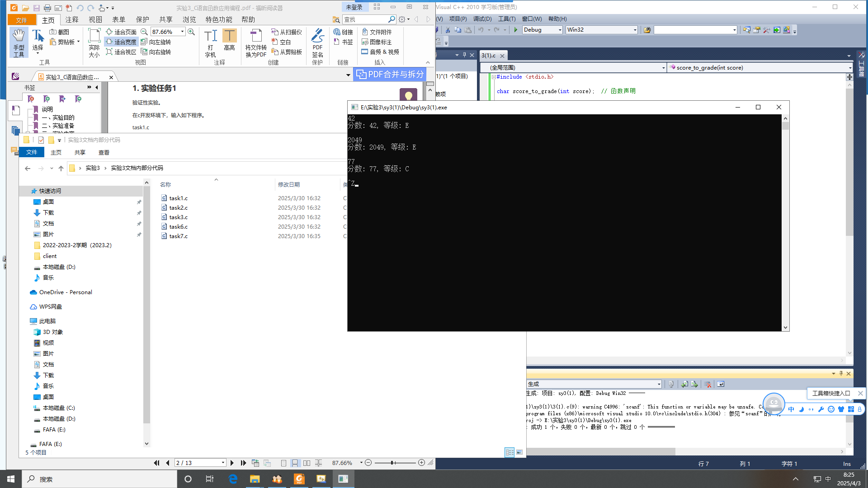The height and width of the screenshot is (488, 868).
Task: Open the 调试(D) menu
Action: click(482, 19)
